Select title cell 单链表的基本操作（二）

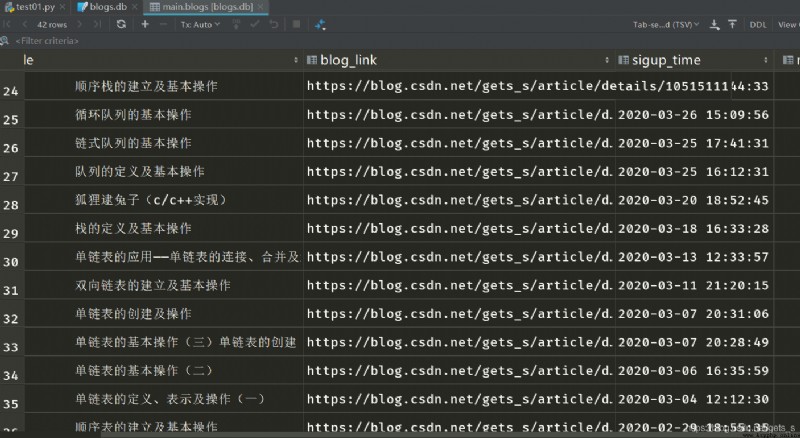163,370
